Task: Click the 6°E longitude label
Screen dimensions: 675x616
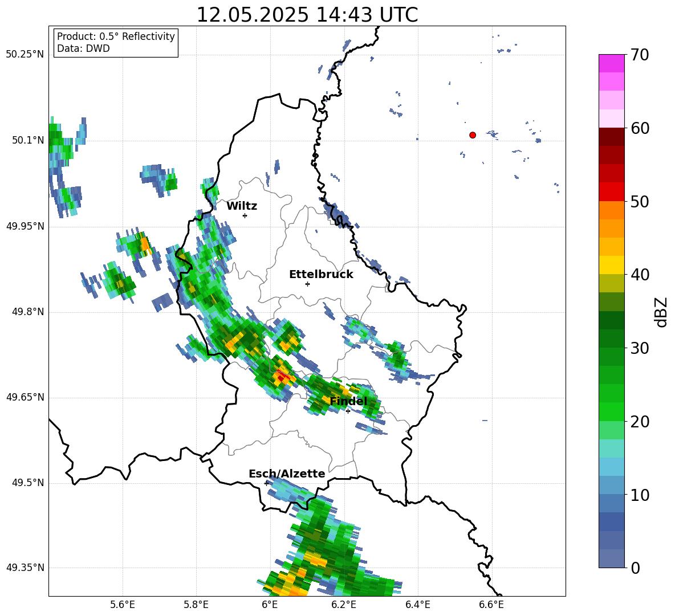Action: [x=270, y=605]
